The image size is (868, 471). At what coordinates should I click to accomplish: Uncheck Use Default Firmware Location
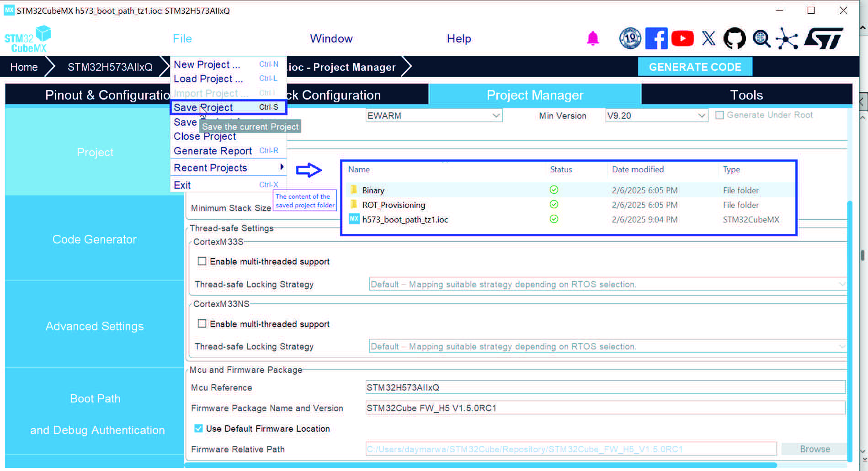198,428
